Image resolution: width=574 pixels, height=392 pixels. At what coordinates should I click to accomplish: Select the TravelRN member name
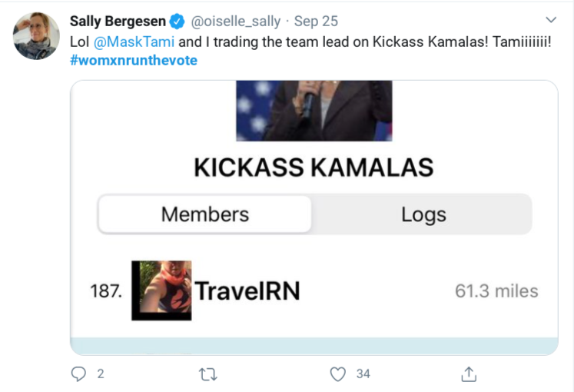[x=247, y=291]
